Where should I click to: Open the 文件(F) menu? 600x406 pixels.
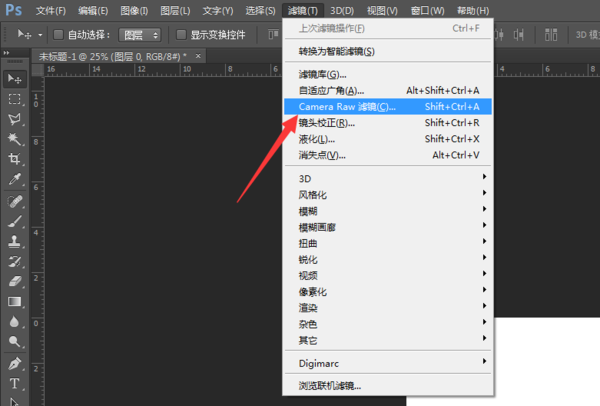point(51,11)
